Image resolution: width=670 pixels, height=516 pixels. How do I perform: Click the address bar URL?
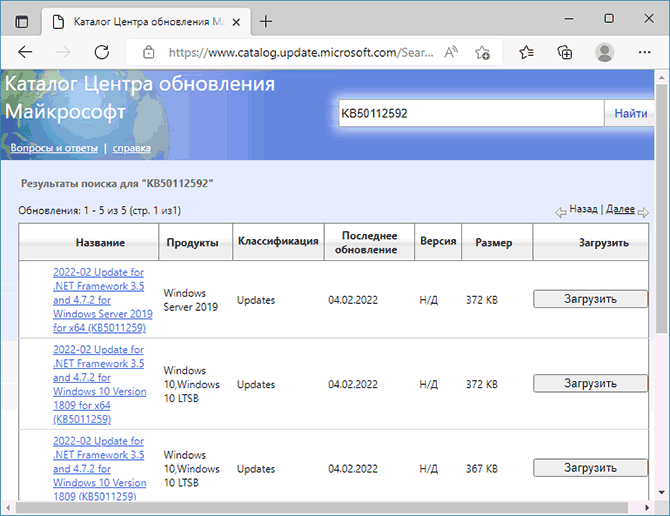[301, 53]
